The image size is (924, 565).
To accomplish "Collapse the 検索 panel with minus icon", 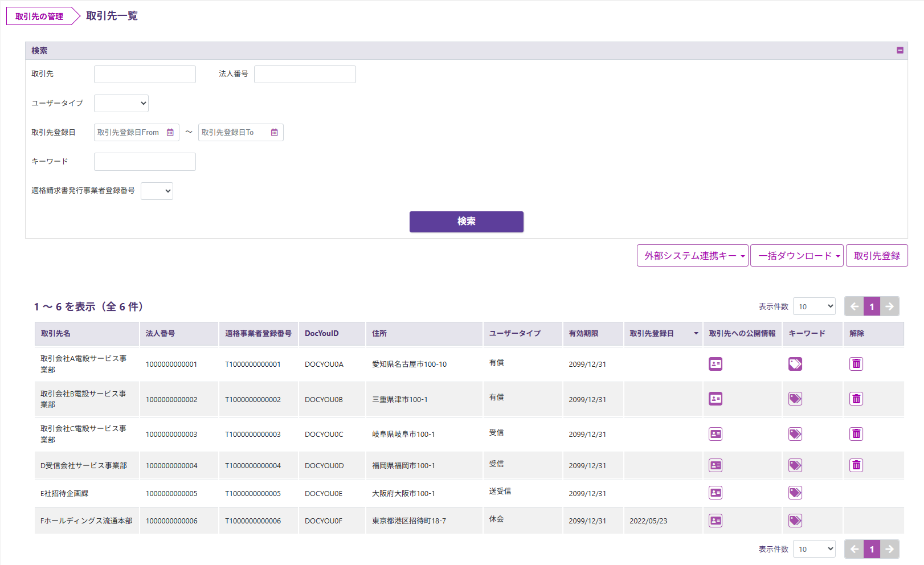I will (x=900, y=50).
